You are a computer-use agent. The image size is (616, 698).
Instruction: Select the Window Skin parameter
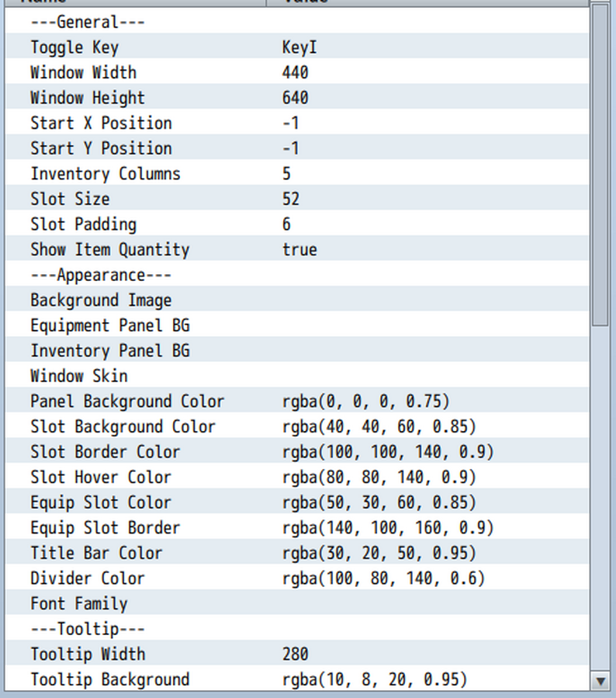tap(297, 376)
